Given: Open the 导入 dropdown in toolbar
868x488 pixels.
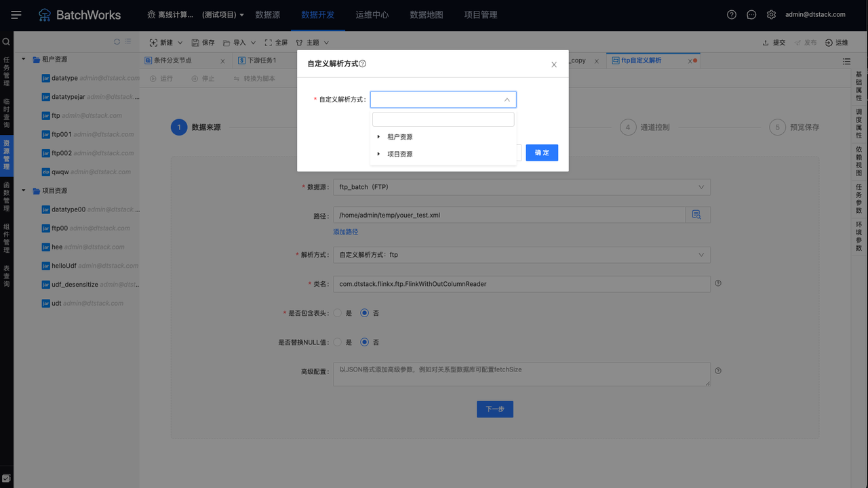Looking at the screenshot, I should point(239,43).
